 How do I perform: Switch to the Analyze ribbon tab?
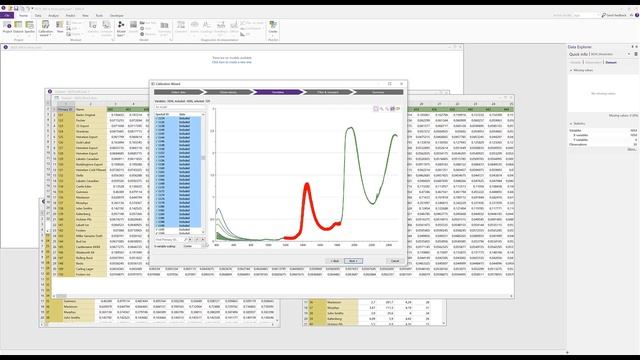tap(53, 16)
